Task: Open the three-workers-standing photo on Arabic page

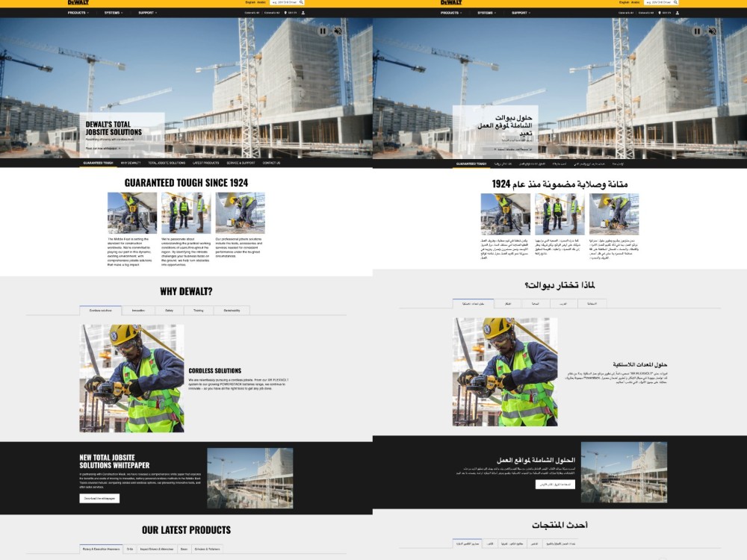Action: pyautogui.click(x=560, y=214)
